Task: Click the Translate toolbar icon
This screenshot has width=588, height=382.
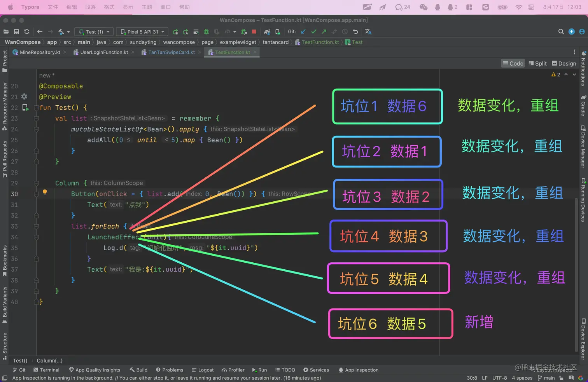Action: (368, 32)
